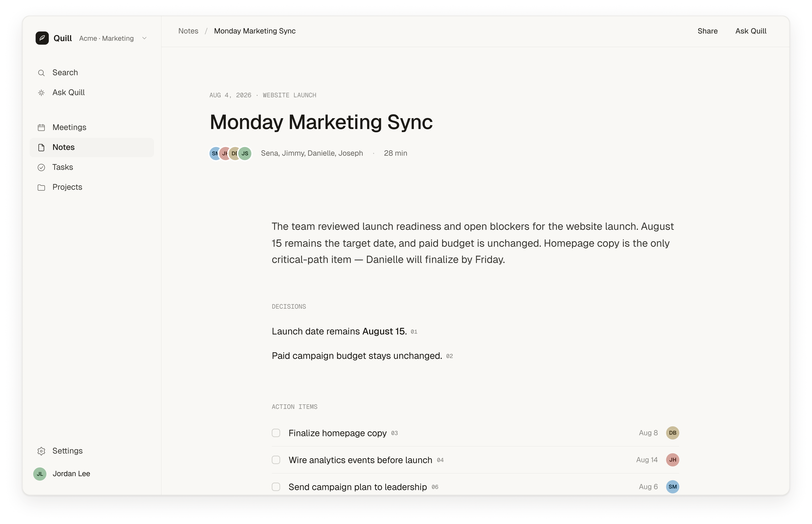
Task: Click the Finalize homepage copy task text
Action: point(337,433)
